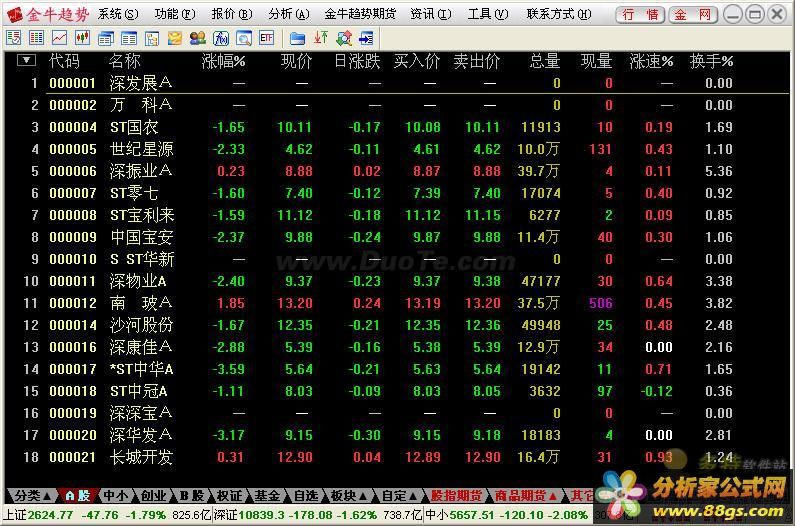Image resolution: width=795 pixels, height=526 pixels.
Task: Expand the 商品期货▲ bottom tab menu
Action: coord(526,495)
